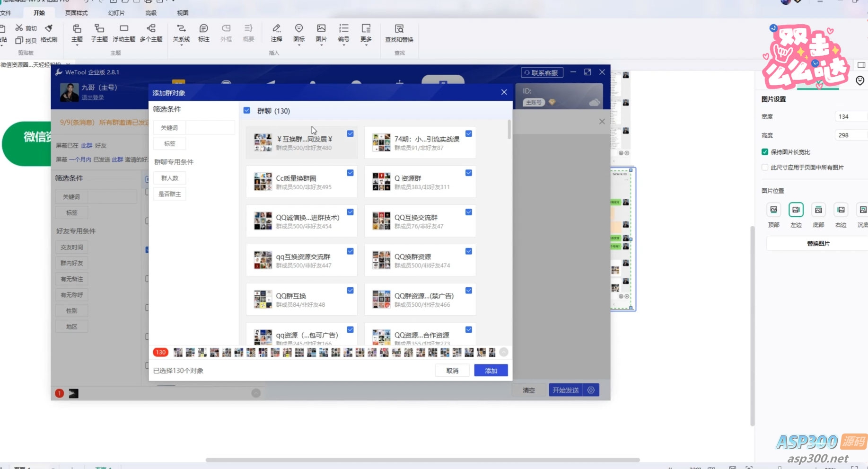Click the 替换图片 button

818,243
